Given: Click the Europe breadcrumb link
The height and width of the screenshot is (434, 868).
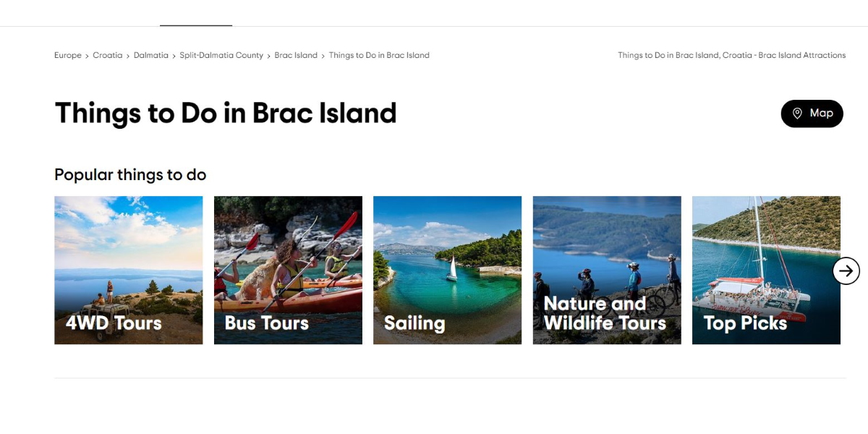Looking at the screenshot, I should [x=67, y=56].
